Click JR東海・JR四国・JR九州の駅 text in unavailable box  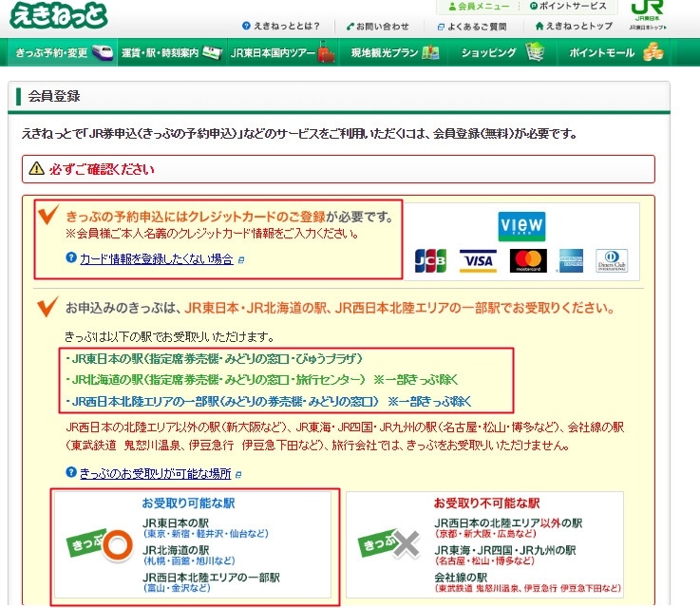[x=505, y=550]
